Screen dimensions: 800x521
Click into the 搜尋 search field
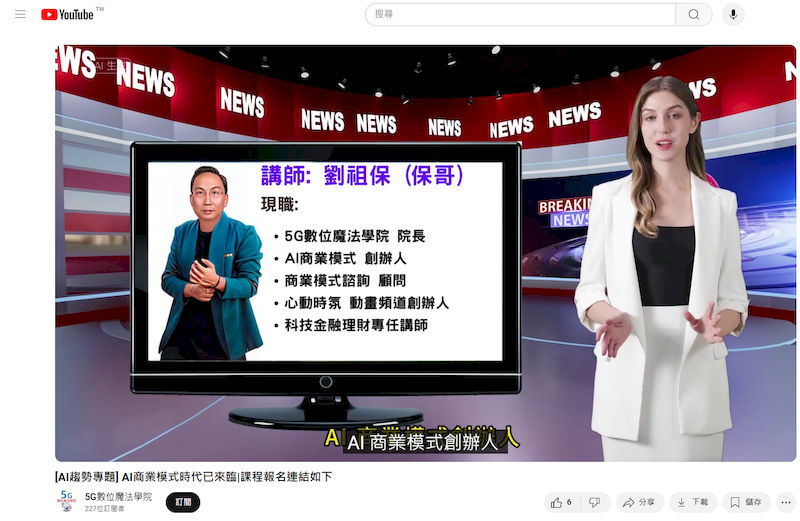pyautogui.click(x=520, y=15)
